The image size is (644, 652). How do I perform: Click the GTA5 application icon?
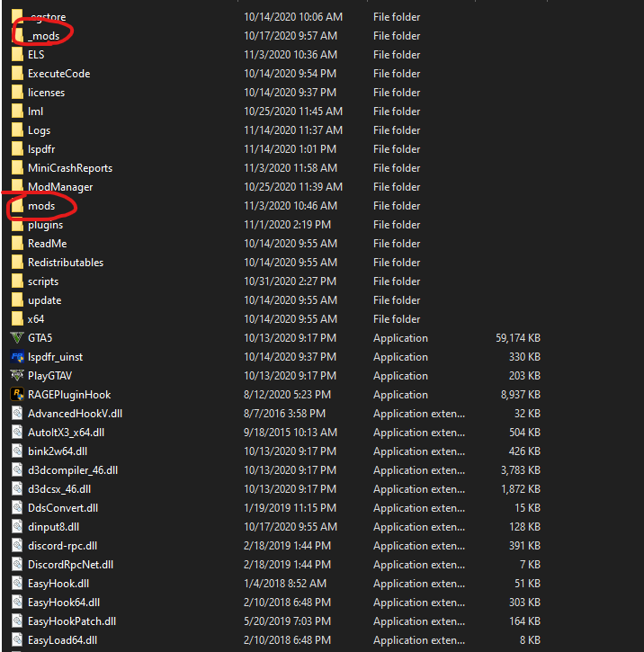17,338
